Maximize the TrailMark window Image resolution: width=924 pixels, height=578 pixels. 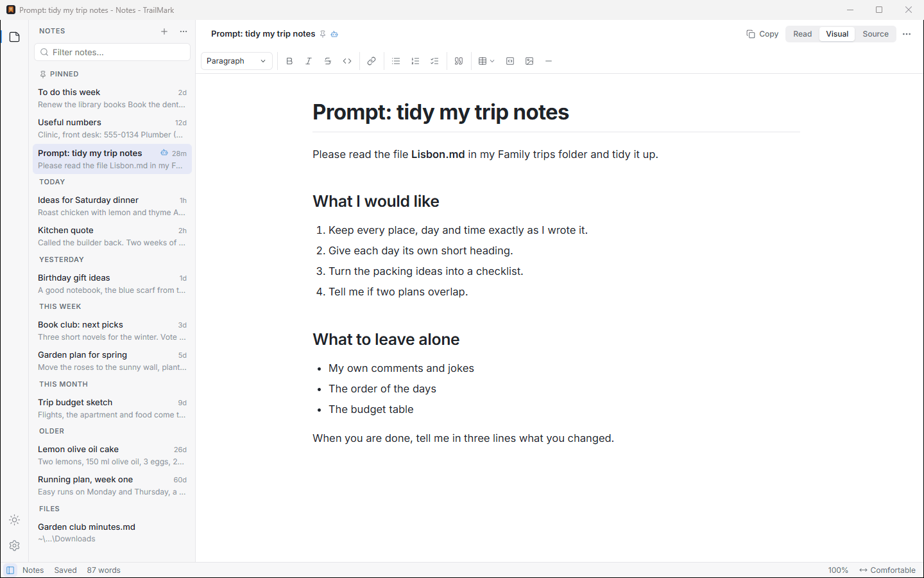click(879, 10)
